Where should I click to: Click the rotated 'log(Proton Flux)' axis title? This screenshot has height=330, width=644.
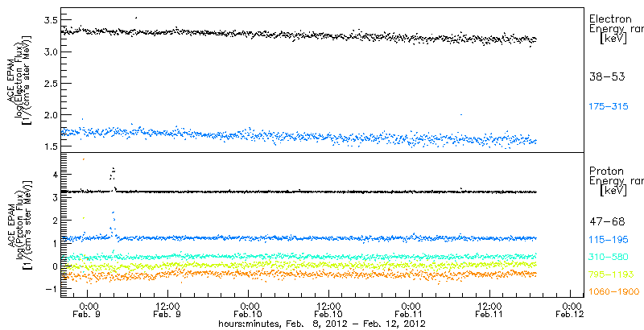pos(19,223)
